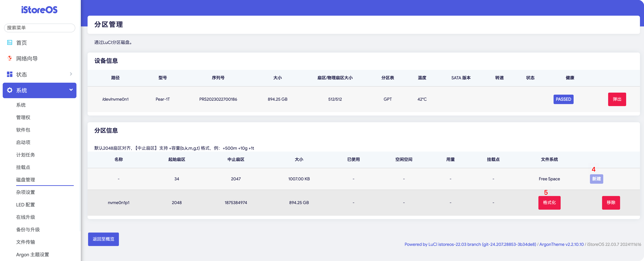Image resolution: width=644 pixels, height=261 pixels.
Task: Click the network wizard icon
Action: click(x=9, y=58)
